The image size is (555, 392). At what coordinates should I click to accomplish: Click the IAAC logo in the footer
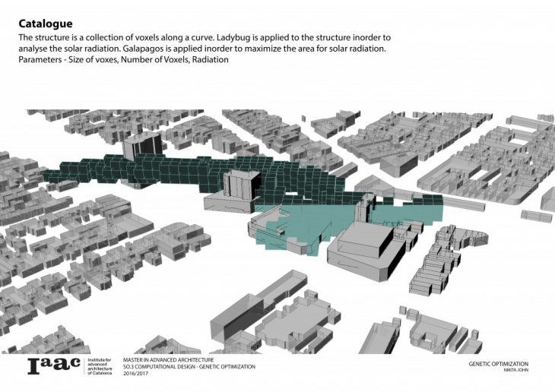click(53, 365)
